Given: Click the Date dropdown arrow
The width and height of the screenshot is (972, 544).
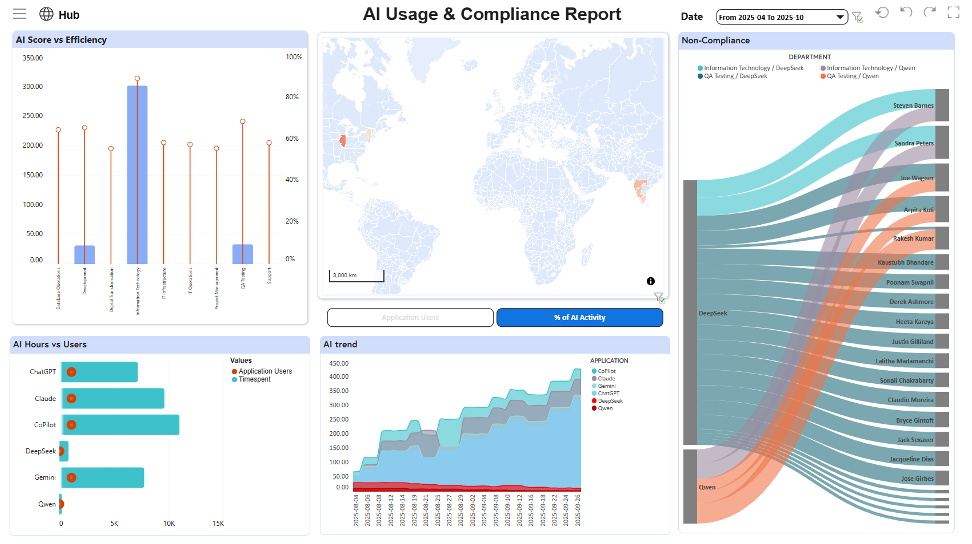Looking at the screenshot, I should [x=840, y=17].
